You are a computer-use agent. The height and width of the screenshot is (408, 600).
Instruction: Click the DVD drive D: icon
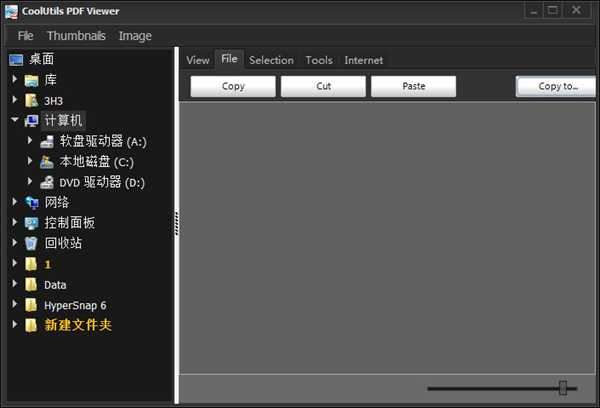click(47, 183)
